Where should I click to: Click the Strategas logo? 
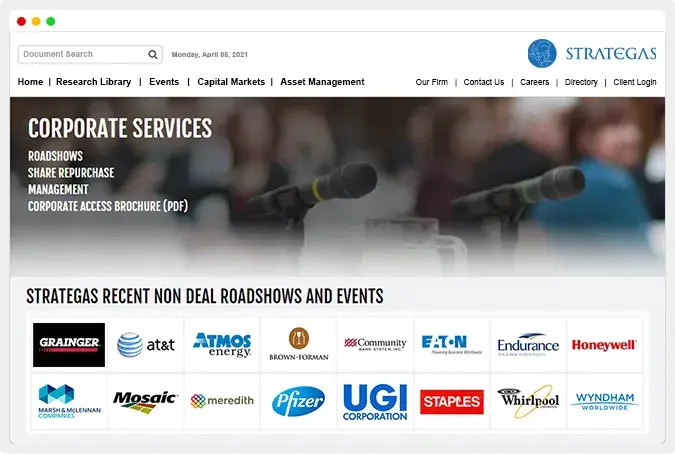[592, 53]
